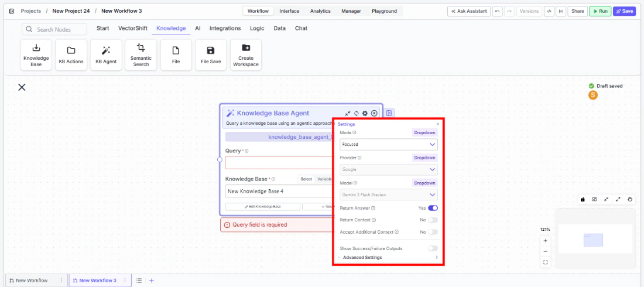Collapse the Knowledge Base Agent node
The width and height of the screenshot is (644, 287).
347,113
